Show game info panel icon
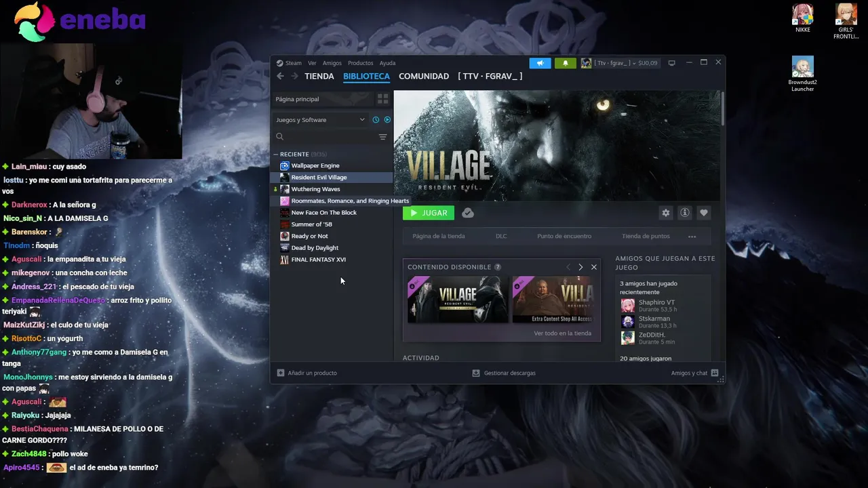The width and height of the screenshot is (868, 488). (685, 213)
